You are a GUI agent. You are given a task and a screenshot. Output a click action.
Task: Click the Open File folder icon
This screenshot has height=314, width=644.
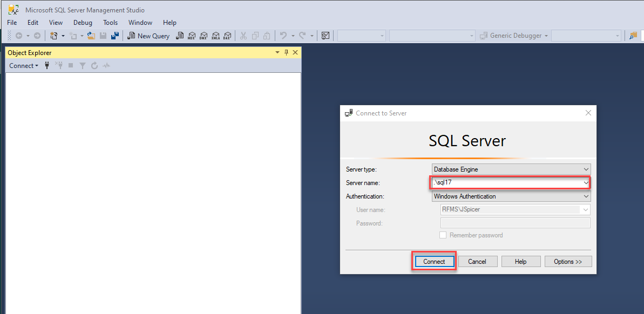[x=91, y=36]
